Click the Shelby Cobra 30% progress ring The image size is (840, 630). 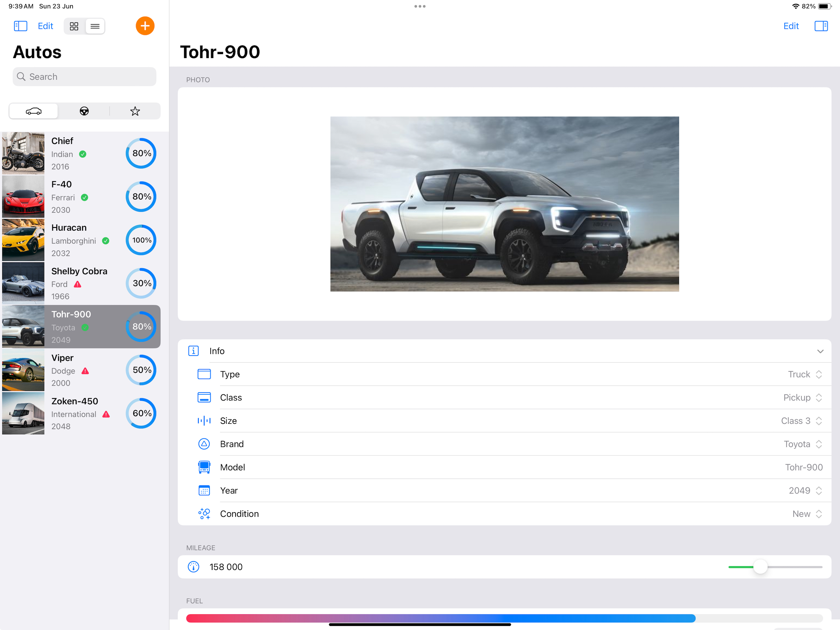pos(141,283)
